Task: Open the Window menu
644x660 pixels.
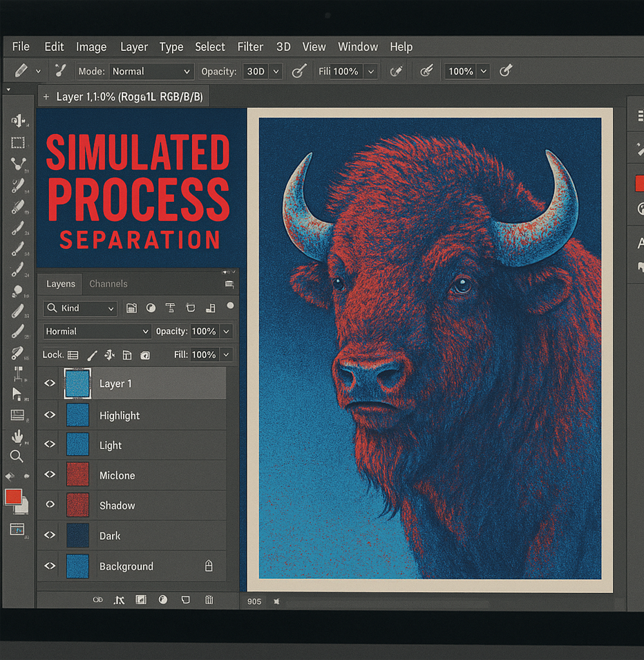Action: 358,46
